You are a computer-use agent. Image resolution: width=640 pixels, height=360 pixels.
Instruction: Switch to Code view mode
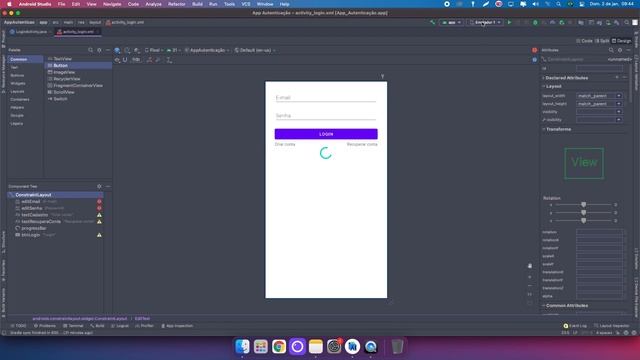pos(584,41)
